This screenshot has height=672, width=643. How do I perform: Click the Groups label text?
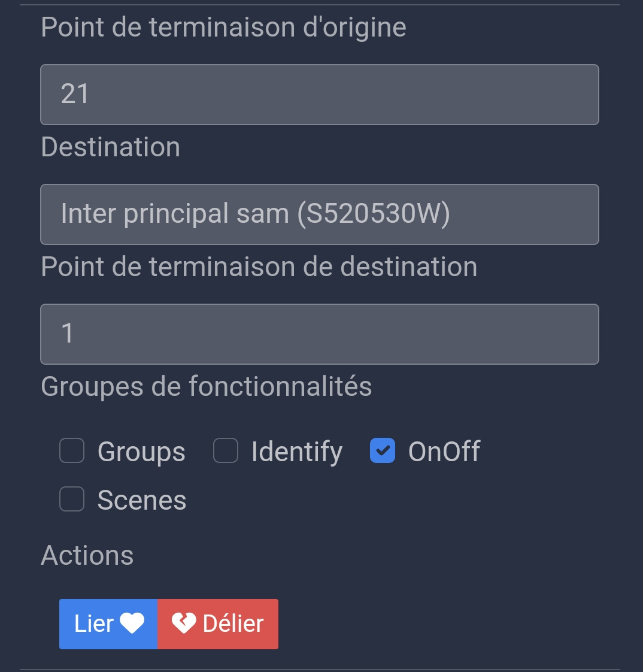[141, 452]
